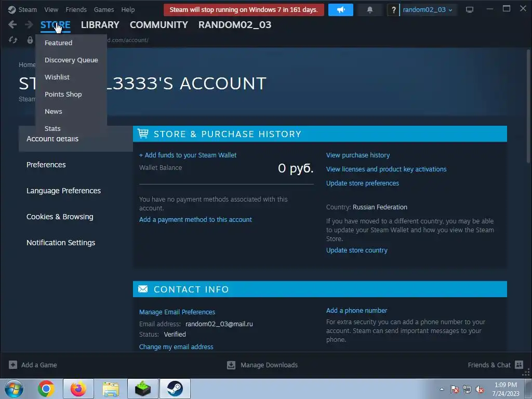Click Update store preferences link
Viewport: 532px width, 399px height.
tap(362, 183)
